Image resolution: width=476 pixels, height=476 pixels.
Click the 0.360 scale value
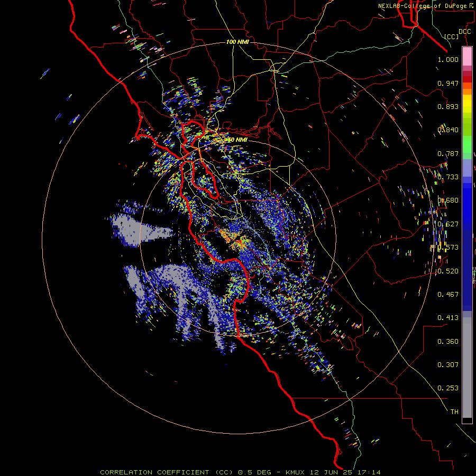tap(448, 342)
